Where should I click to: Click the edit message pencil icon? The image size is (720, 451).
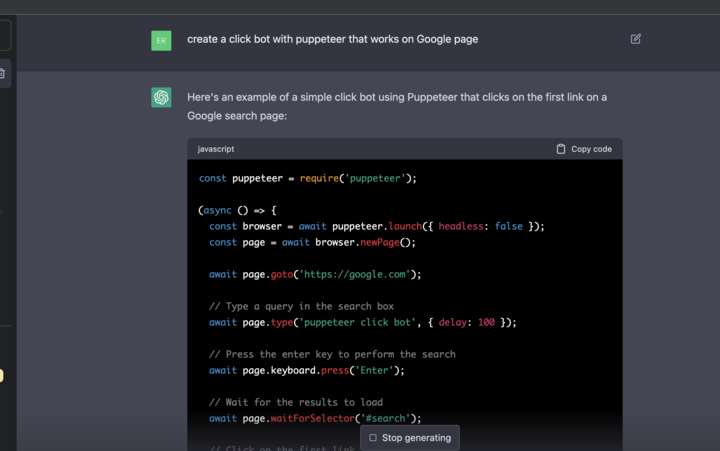click(x=636, y=39)
